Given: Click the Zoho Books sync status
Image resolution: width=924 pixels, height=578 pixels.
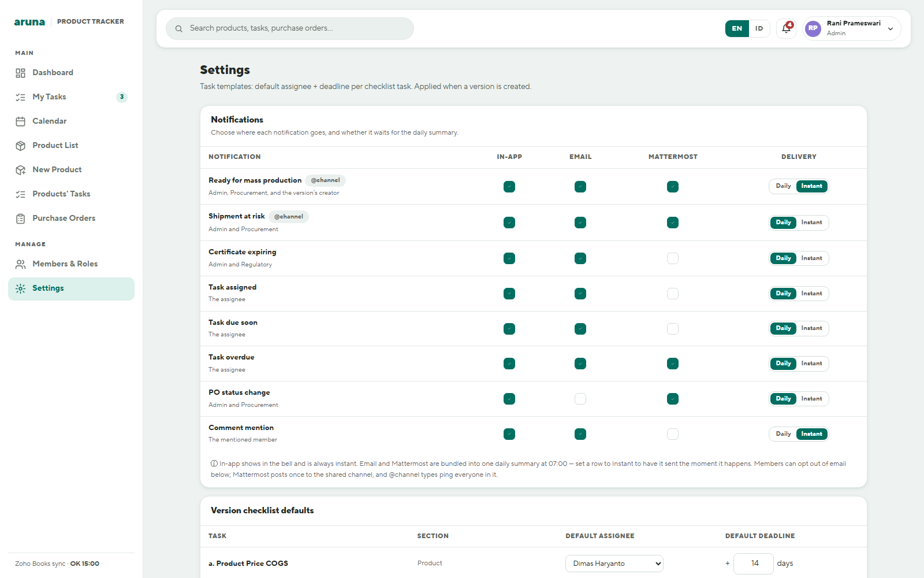Looking at the screenshot, I should coord(57,564).
